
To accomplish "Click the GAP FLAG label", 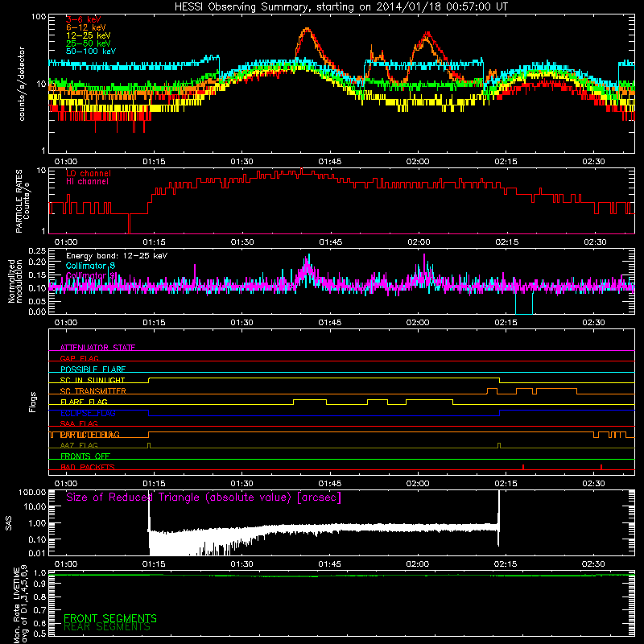I will click(79, 358).
